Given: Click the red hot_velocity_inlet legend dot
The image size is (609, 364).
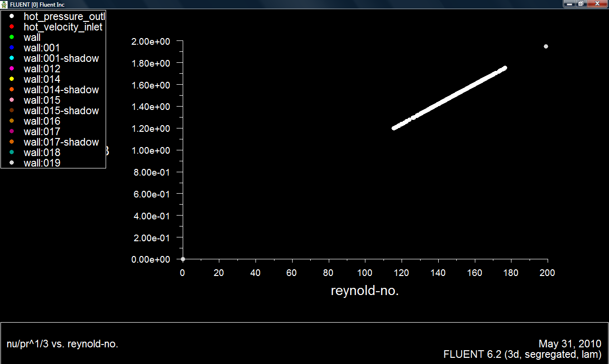Looking at the screenshot, I should 11,27.
